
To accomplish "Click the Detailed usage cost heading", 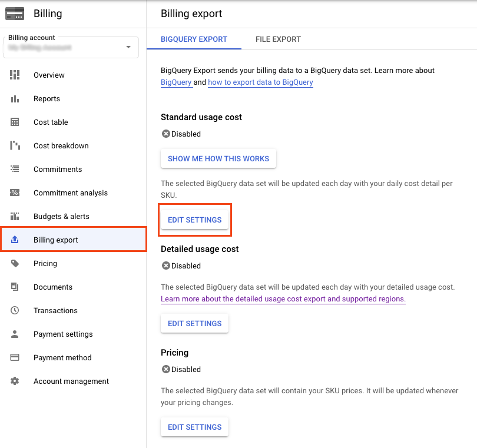I will pos(200,249).
